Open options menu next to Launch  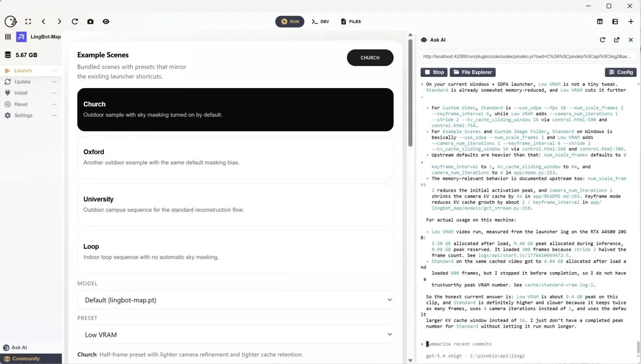click(x=54, y=70)
